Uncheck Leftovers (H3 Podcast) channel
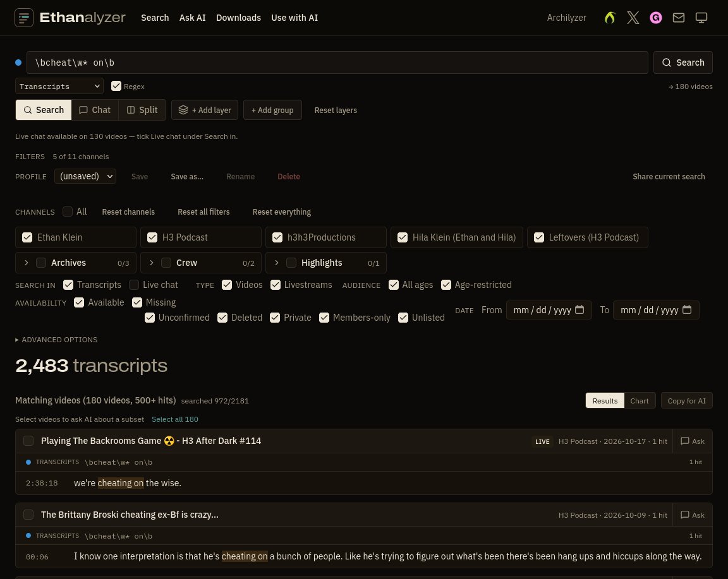728x579 pixels. pyautogui.click(x=539, y=237)
